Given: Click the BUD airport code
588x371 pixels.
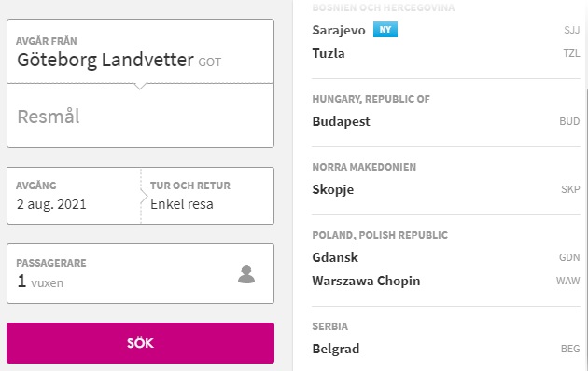Looking at the screenshot, I should [x=569, y=122].
